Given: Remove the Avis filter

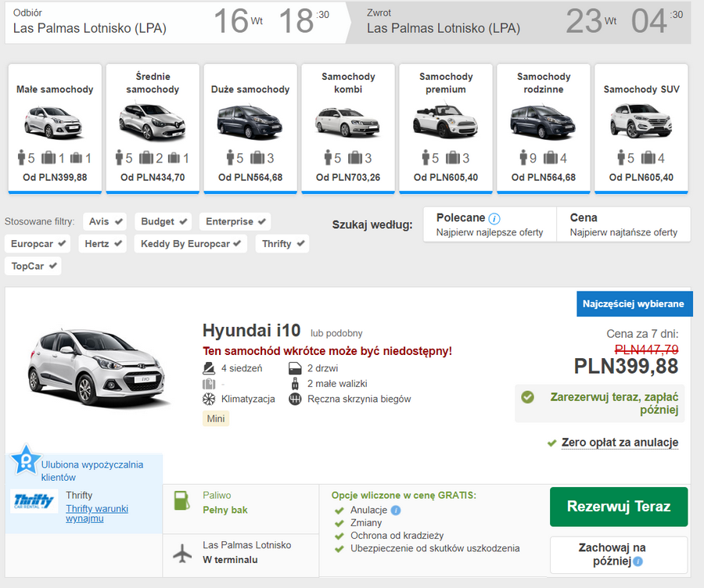Looking at the screenshot, I should click(x=105, y=221).
